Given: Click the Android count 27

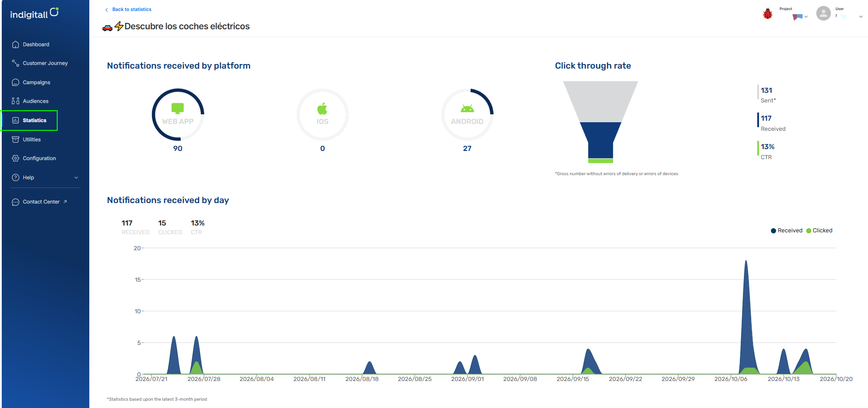Looking at the screenshot, I should tap(467, 148).
